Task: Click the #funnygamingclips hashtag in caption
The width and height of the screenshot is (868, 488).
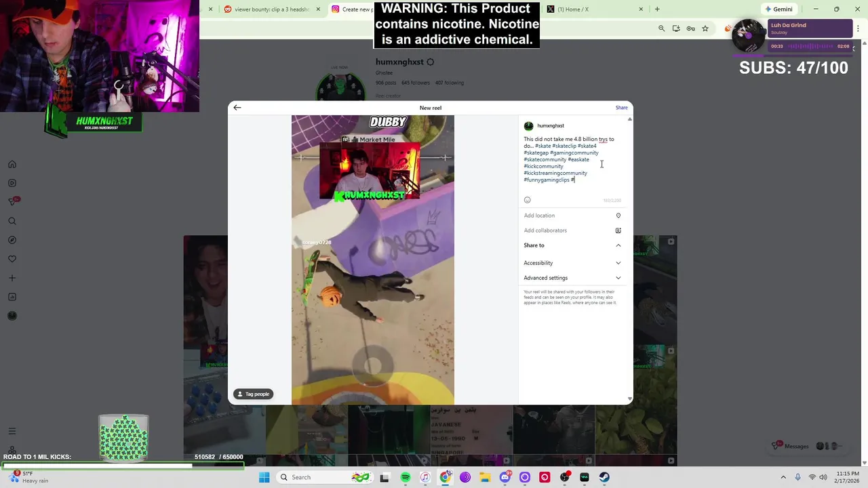Action: (547, 180)
